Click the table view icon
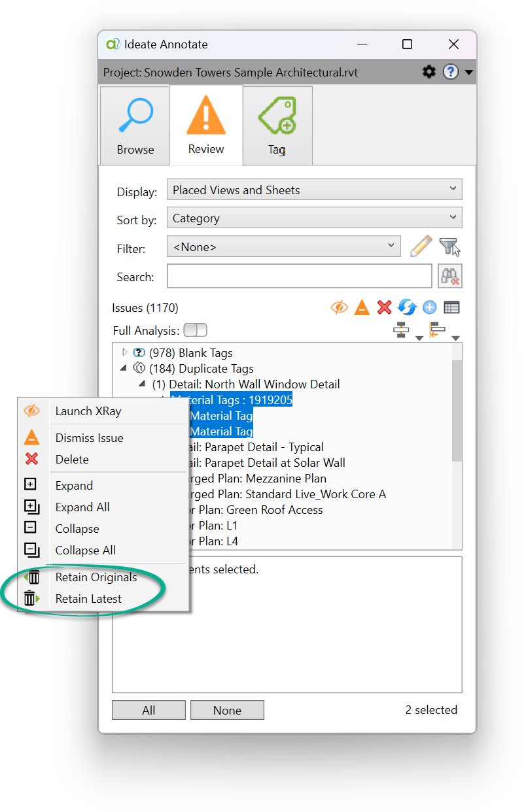Screen dimensions: 526x812 click(451, 307)
